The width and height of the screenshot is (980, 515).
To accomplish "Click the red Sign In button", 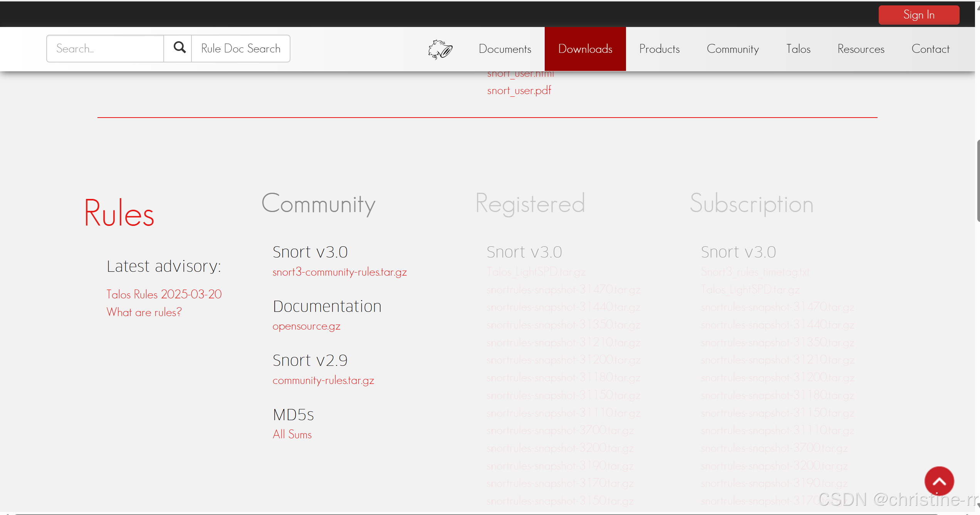I will pyautogui.click(x=918, y=15).
